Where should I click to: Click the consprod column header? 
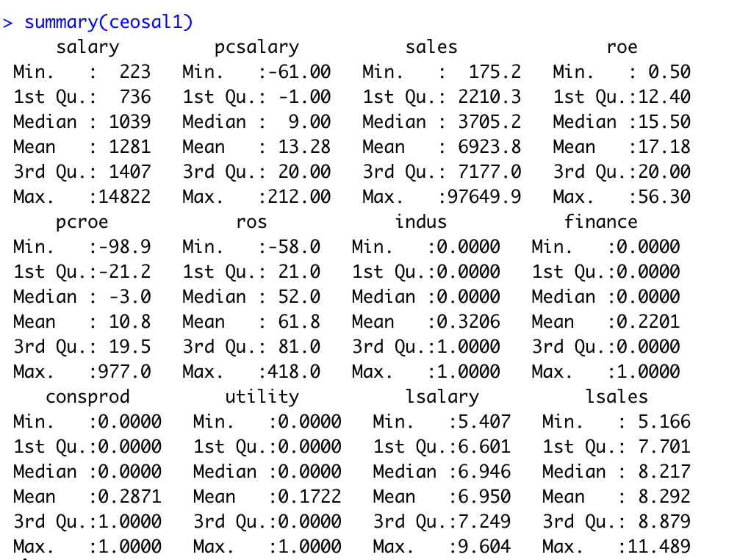pyautogui.click(x=87, y=396)
